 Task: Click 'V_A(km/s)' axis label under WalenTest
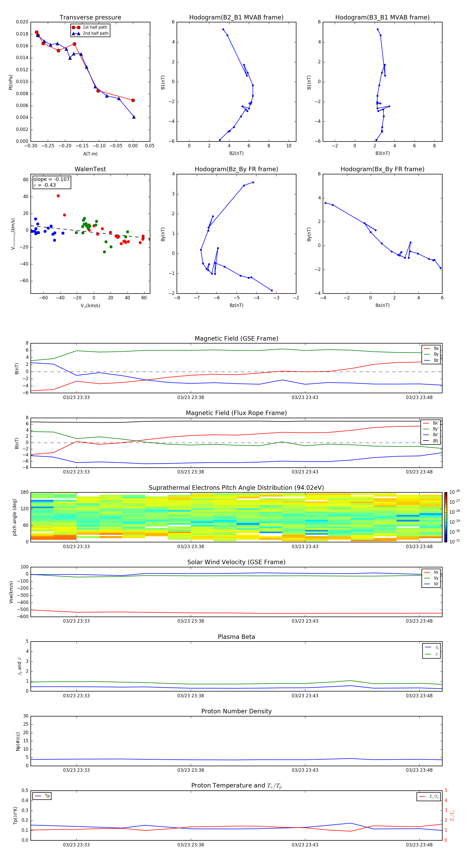click(90, 306)
